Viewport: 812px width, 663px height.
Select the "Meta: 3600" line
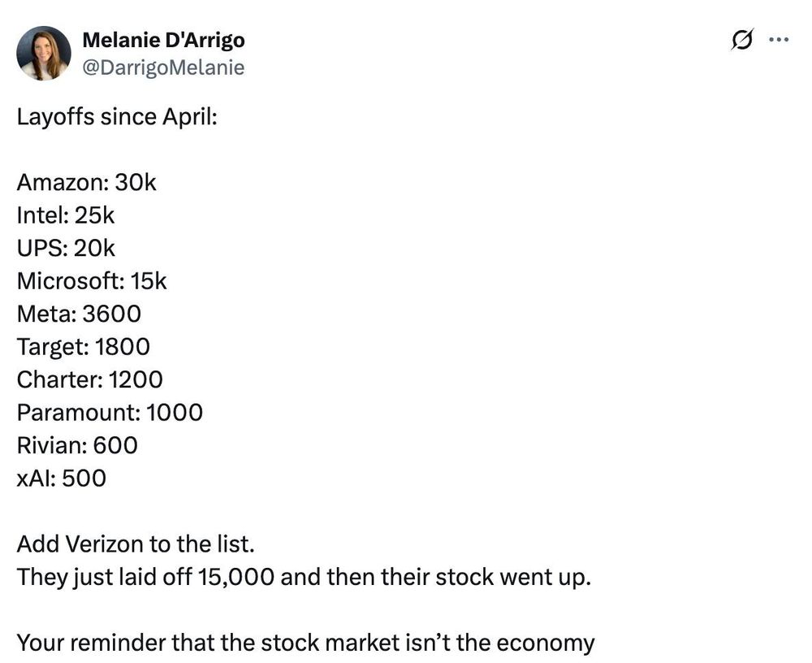click(x=79, y=314)
